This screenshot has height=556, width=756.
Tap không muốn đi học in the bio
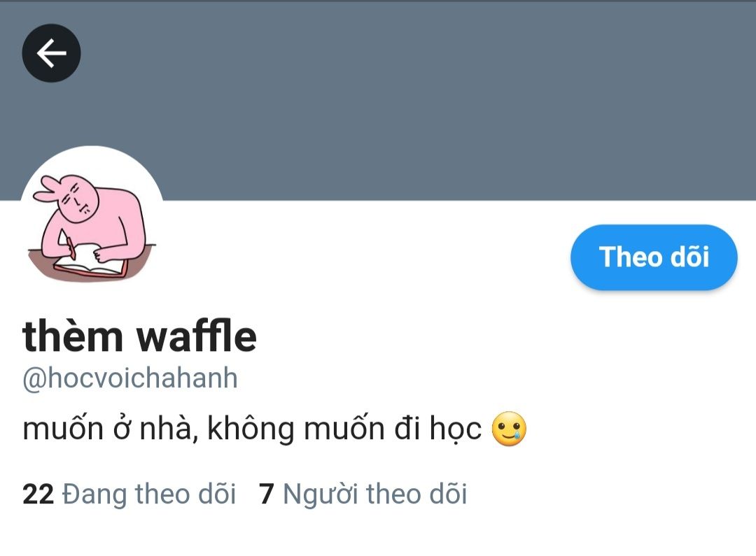344,428
